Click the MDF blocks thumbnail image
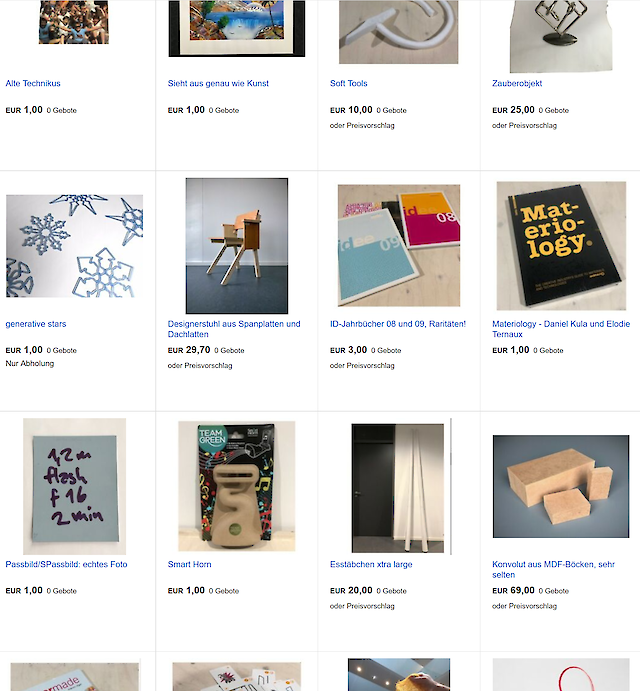This screenshot has width=640, height=691. tap(561, 487)
